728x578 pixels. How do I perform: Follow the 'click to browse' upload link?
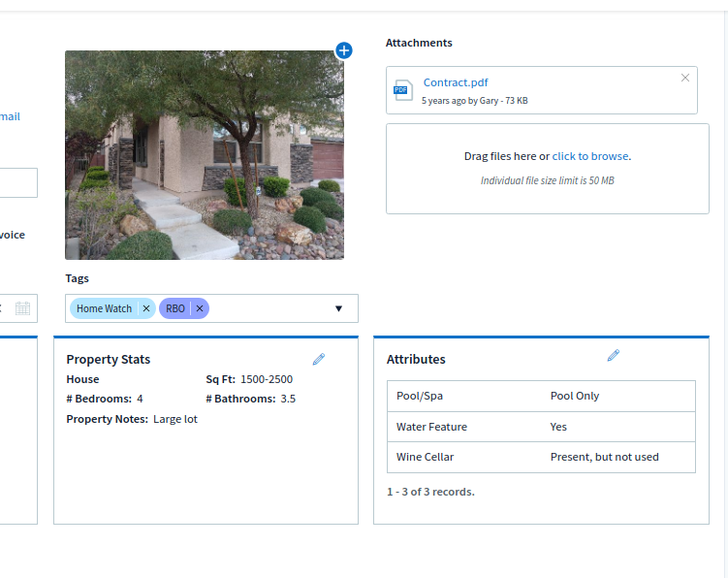591,156
